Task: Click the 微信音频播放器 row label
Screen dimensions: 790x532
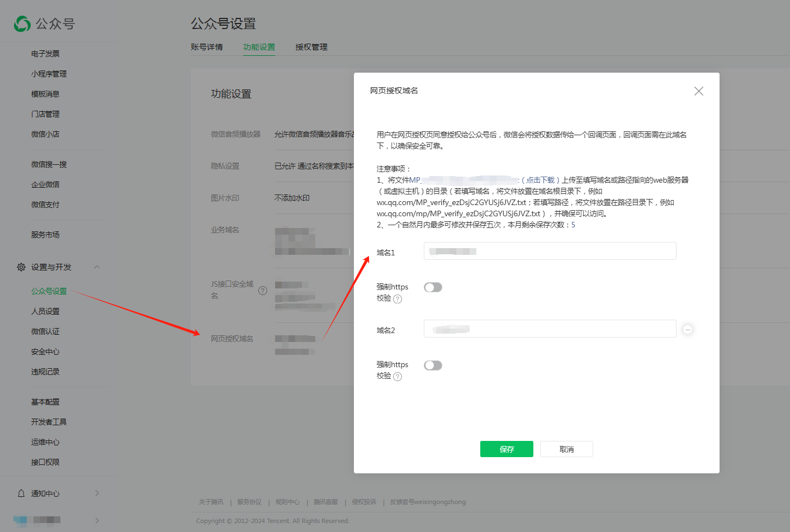Action: pos(235,134)
